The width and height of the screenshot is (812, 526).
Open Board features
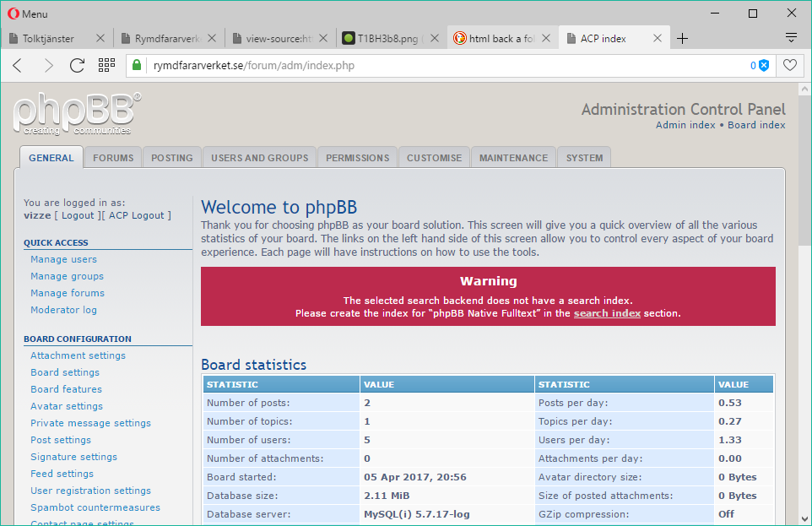point(67,389)
